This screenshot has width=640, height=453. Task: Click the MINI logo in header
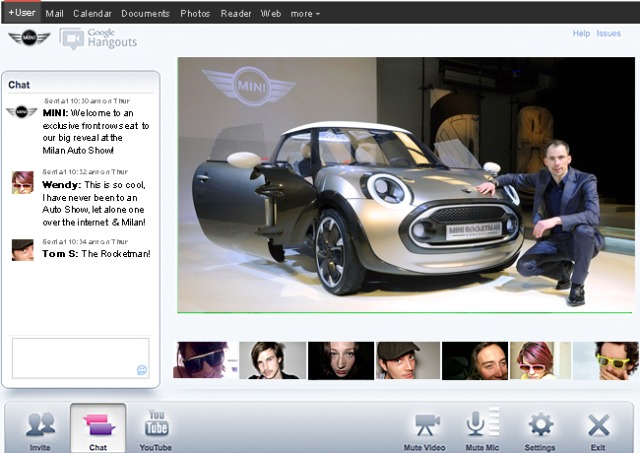tap(29, 38)
